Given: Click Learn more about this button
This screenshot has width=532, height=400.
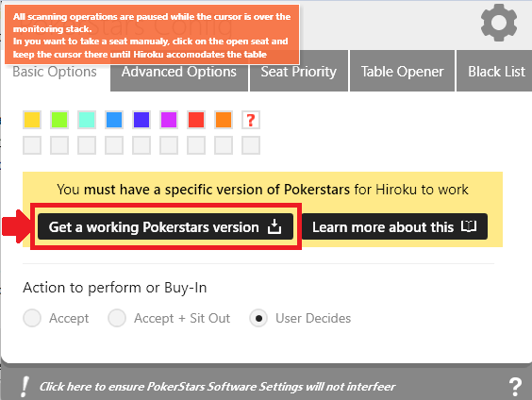Looking at the screenshot, I should click(x=394, y=226).
